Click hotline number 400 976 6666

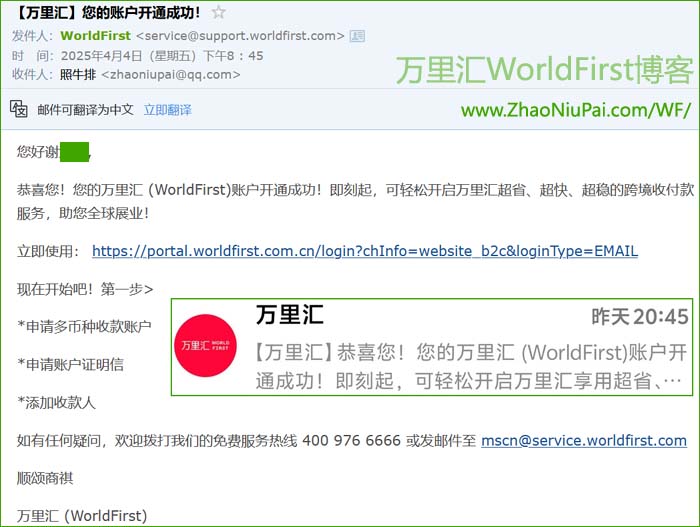click(351, 441)
